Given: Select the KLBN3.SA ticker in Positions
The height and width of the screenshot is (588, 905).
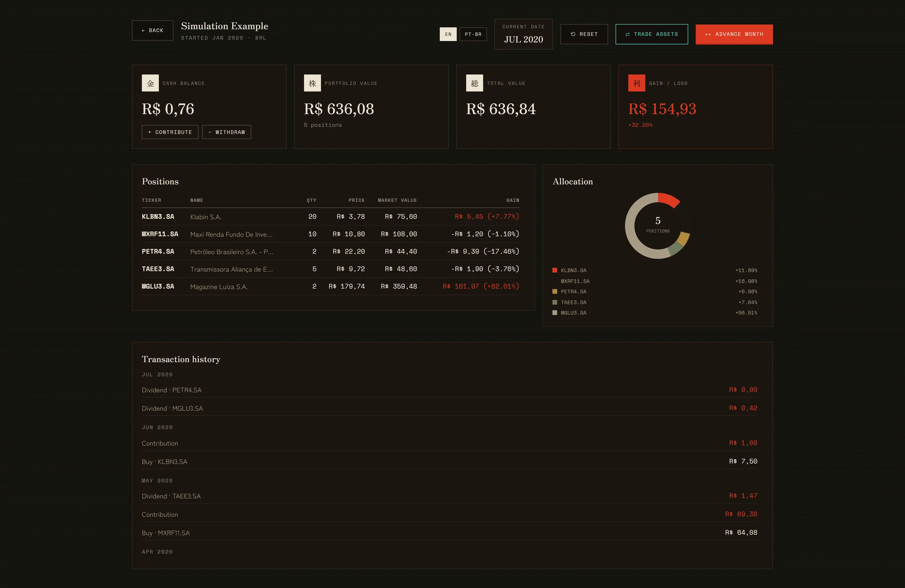Looking at the screenshot, I should click(158, 216).
